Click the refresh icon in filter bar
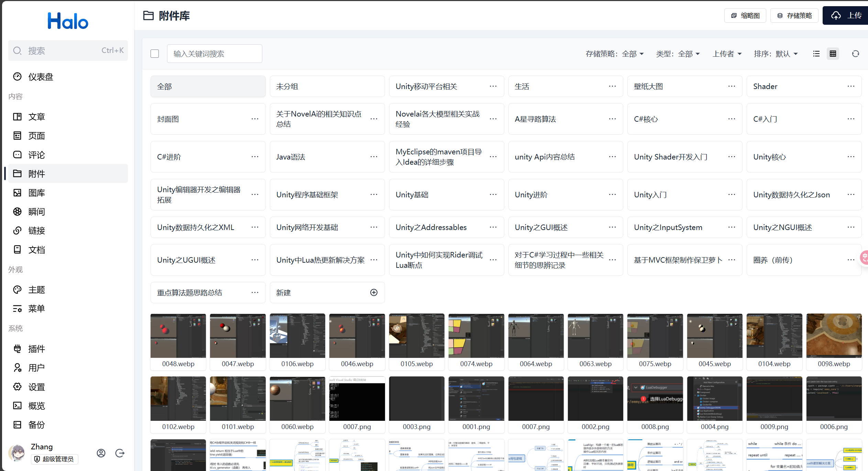 (x=855, y=54)
